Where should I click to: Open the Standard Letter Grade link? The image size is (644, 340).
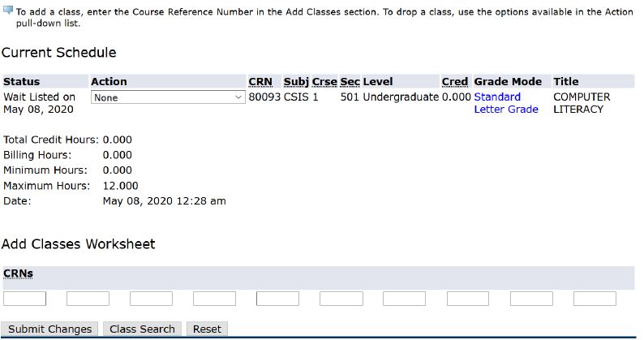[x=505, y=103]
